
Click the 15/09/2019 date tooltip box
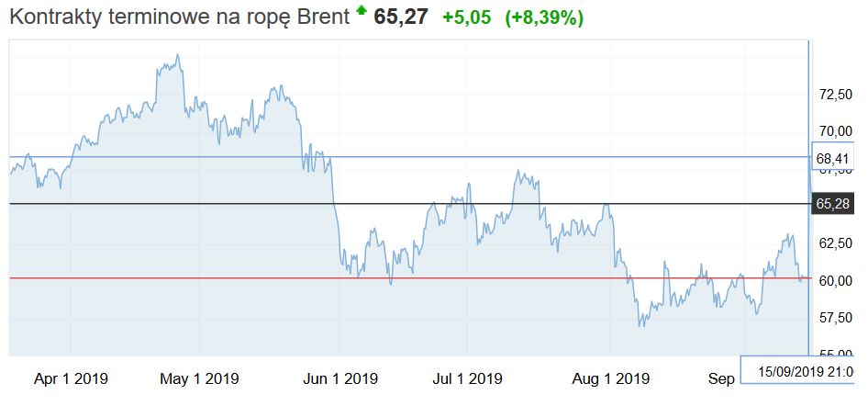[802, 370]
